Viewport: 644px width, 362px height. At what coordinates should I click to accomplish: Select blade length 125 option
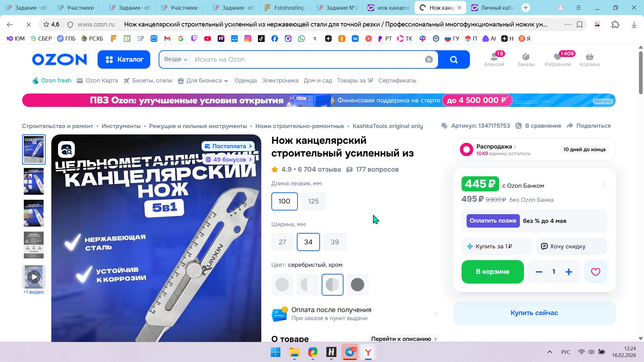313,201
